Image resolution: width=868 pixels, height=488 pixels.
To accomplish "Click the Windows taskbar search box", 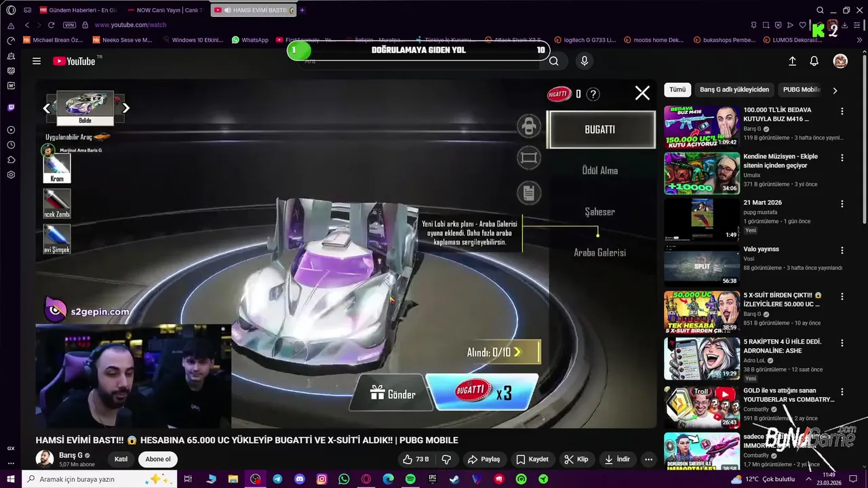I will click(x=100, y=479).
